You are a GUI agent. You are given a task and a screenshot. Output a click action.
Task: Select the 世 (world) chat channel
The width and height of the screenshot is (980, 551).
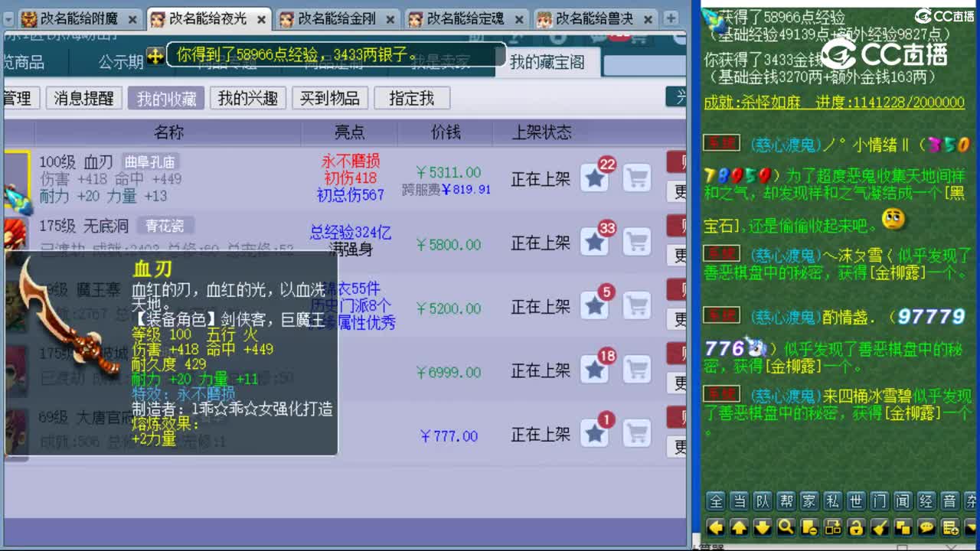pyautogui.click(x=856, y=501)
